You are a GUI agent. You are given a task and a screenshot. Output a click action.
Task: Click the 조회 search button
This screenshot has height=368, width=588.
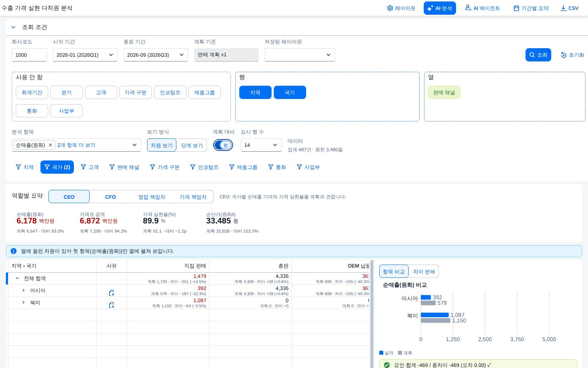point(538,55)
